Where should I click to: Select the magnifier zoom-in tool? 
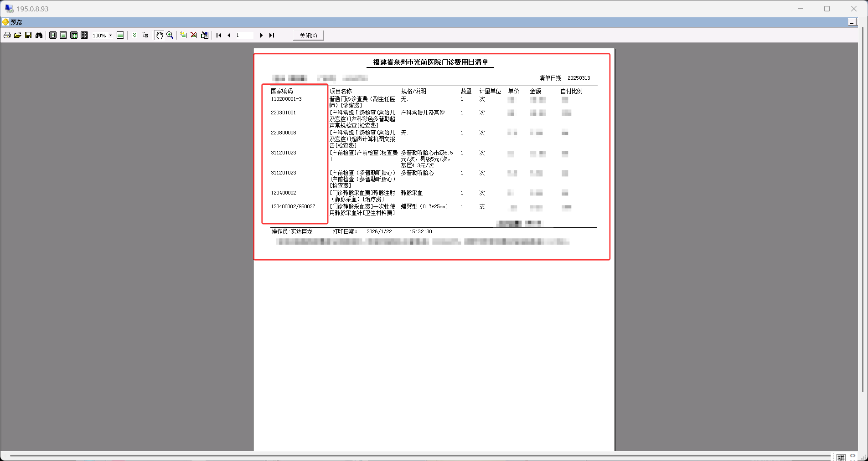(170, 35)
